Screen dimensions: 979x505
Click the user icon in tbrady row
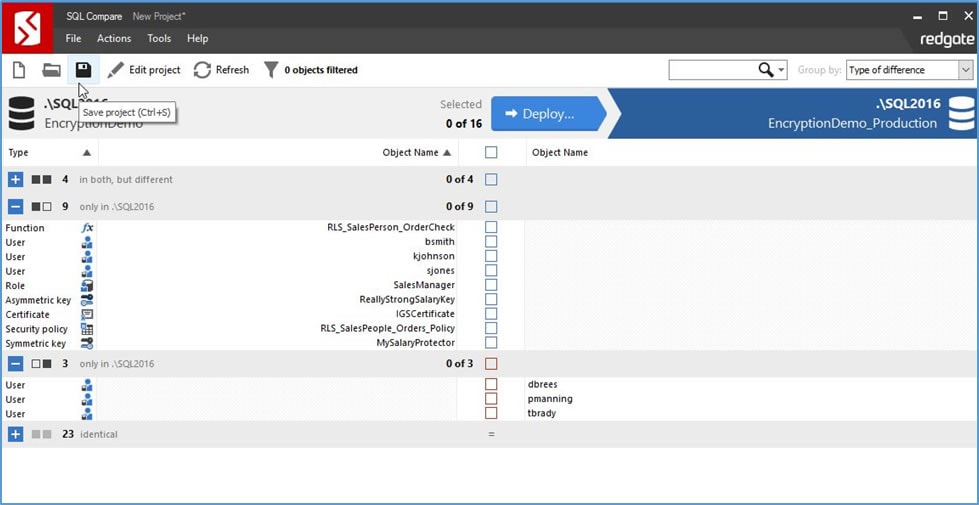pos(87,414)
